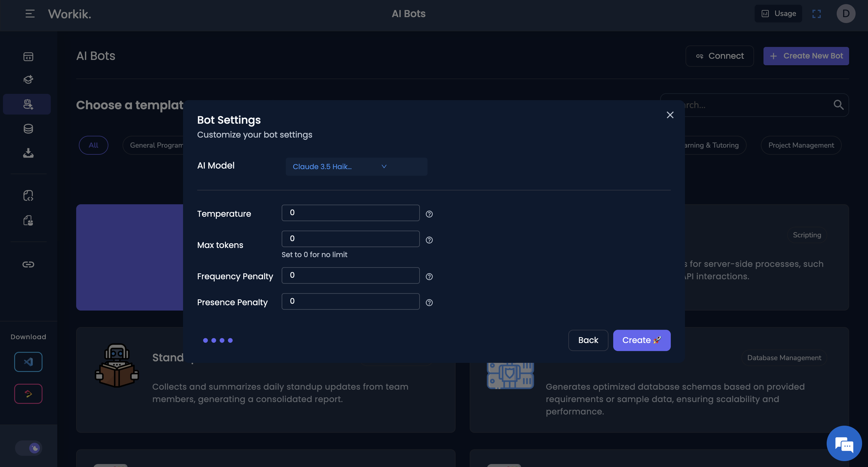
Task: Open the standup bot robot thumbnail
Action: 117,365
